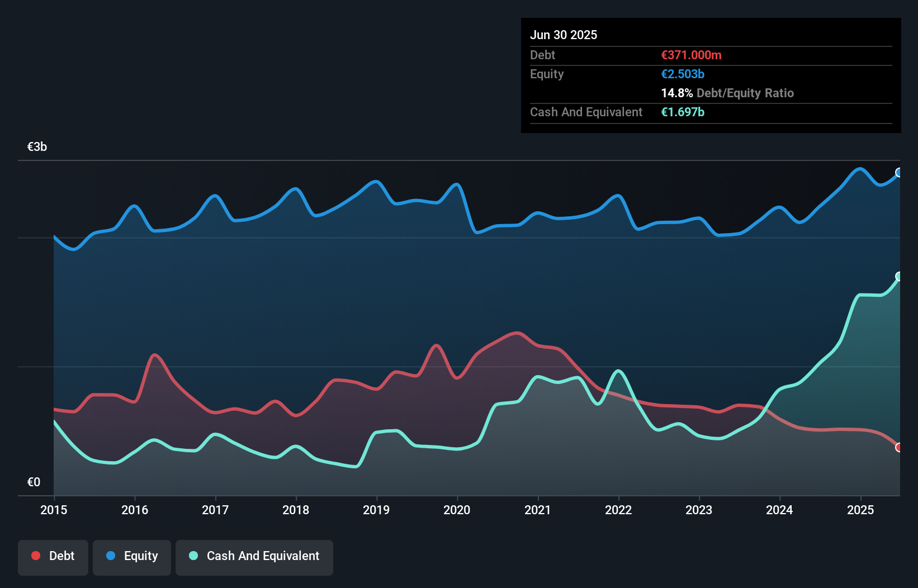Click the red Debt value €371.000m in tooltip
The image size is (918, 588).
(692, 55)
